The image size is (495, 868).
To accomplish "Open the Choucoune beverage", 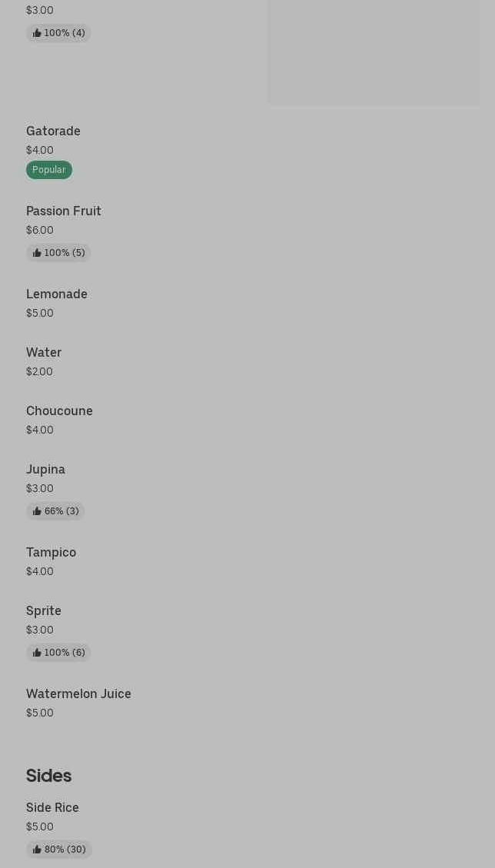I will pyautogui.click(x=59, y=411).
